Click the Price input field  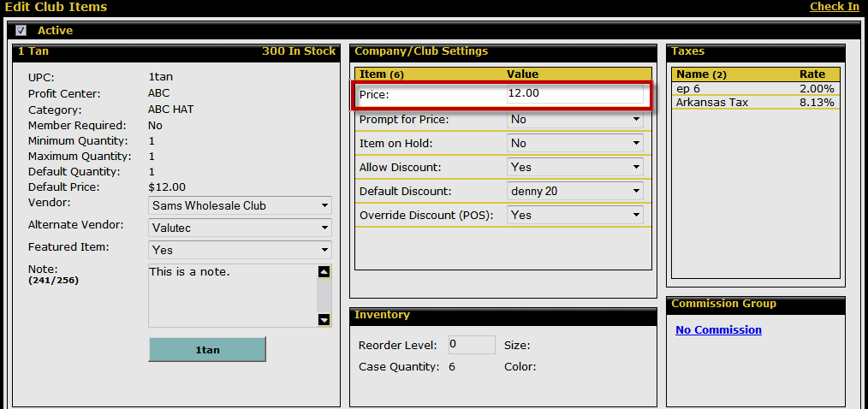pos(574,93)
